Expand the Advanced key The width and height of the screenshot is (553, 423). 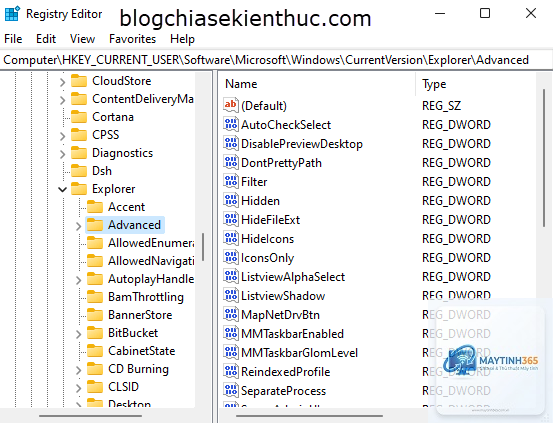tap(78, 226)
